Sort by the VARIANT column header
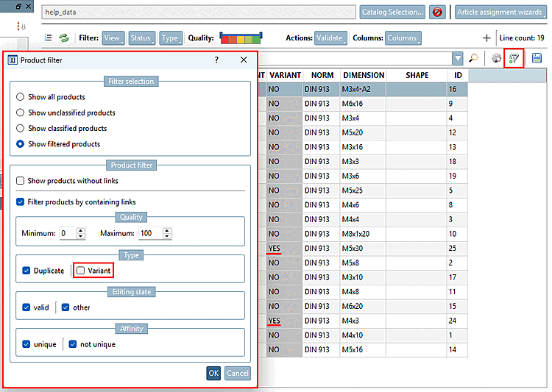This screenshot has height=392, width=552. tap(285, 75)
